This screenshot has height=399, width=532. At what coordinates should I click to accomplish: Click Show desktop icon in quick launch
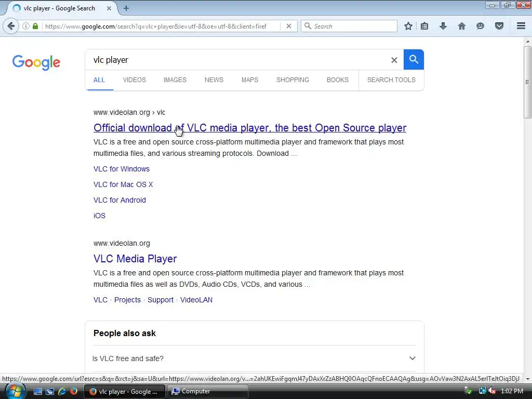37,391
